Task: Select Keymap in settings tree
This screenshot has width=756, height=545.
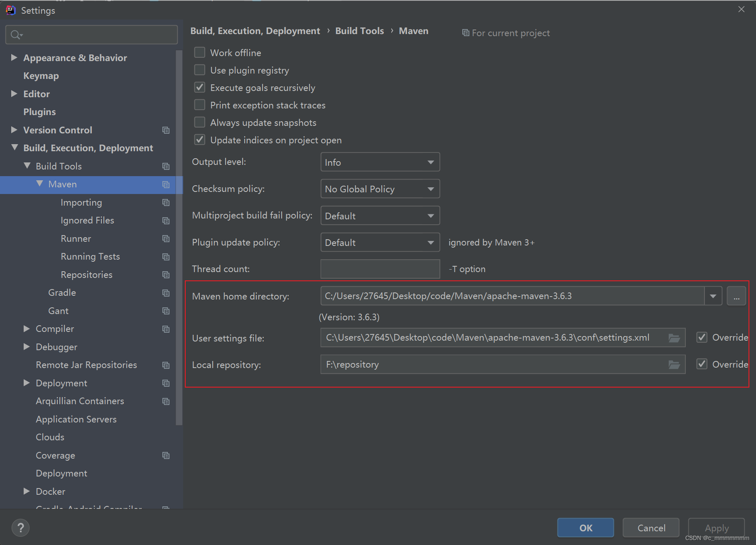Action: click(41, 76)
